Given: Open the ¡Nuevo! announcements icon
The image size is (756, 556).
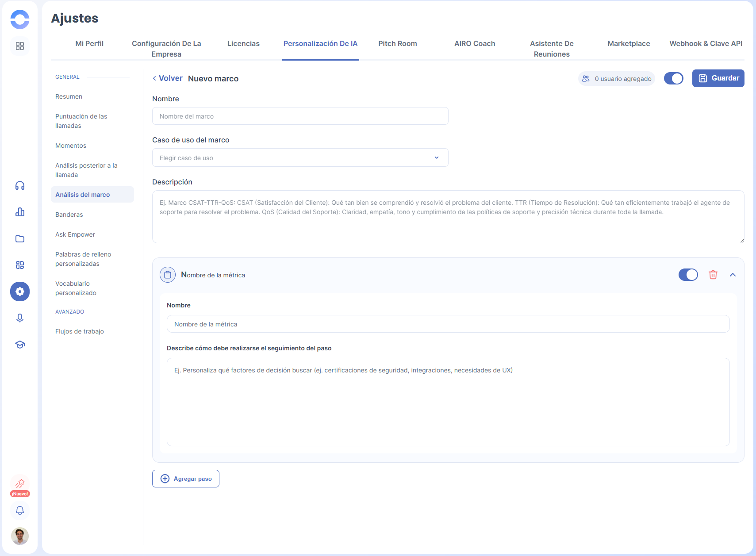Looking at the screenshot, I should point(20,486).
